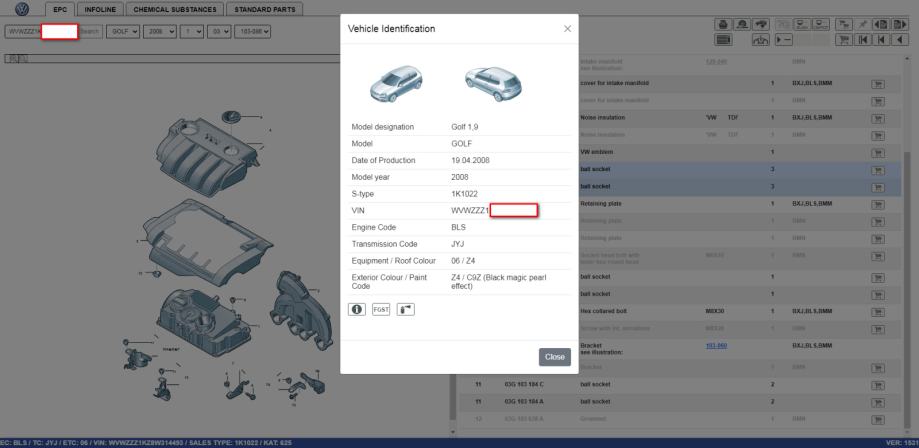Select the front-view Golf car thumbnail
The height and width of the screenshot is (448, 919).
tap(396, 83)
